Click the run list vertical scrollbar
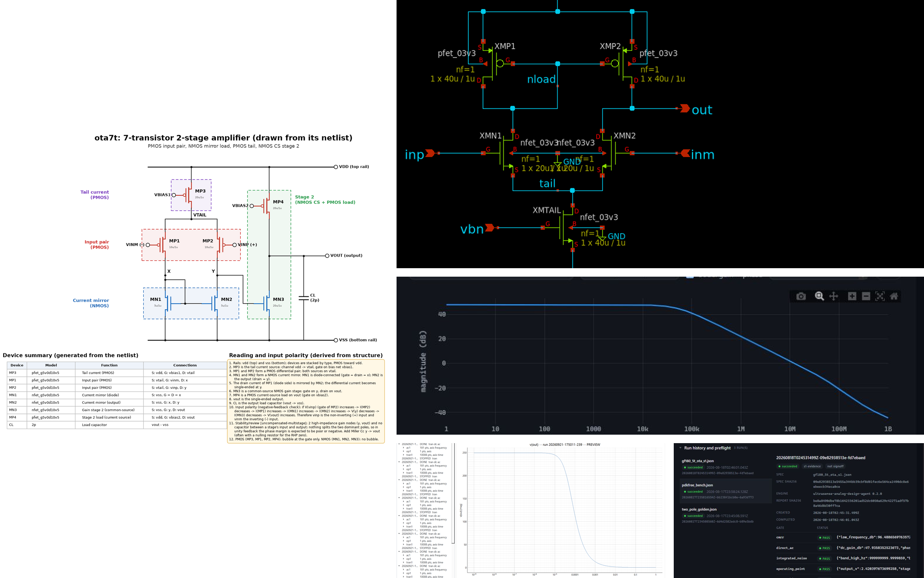 (x=453, y=493)
